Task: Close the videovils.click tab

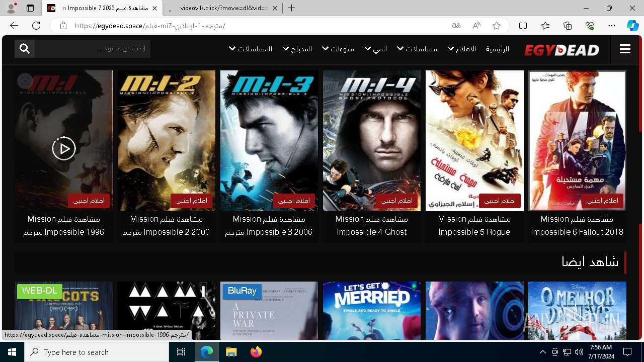Action: (274, 8)
